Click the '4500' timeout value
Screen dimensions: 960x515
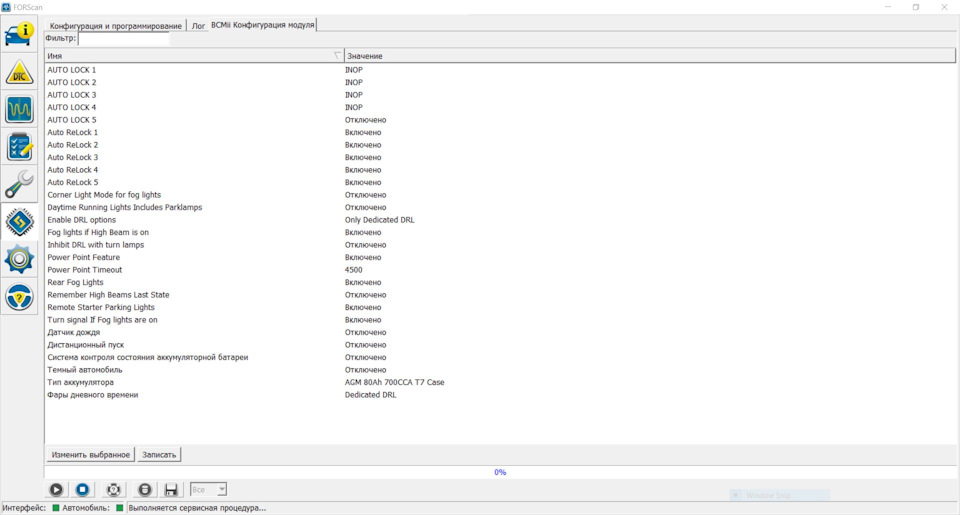[353, 270]
